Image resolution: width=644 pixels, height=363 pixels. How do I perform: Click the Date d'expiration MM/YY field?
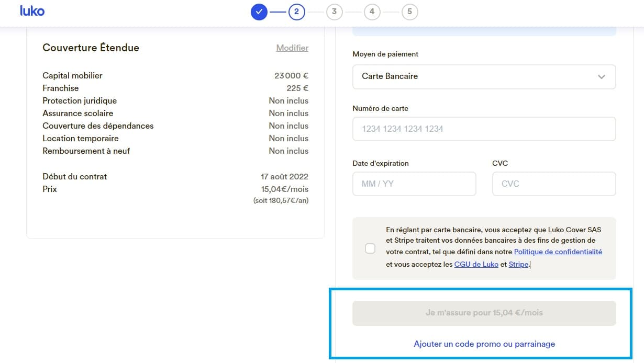point(414,184)
